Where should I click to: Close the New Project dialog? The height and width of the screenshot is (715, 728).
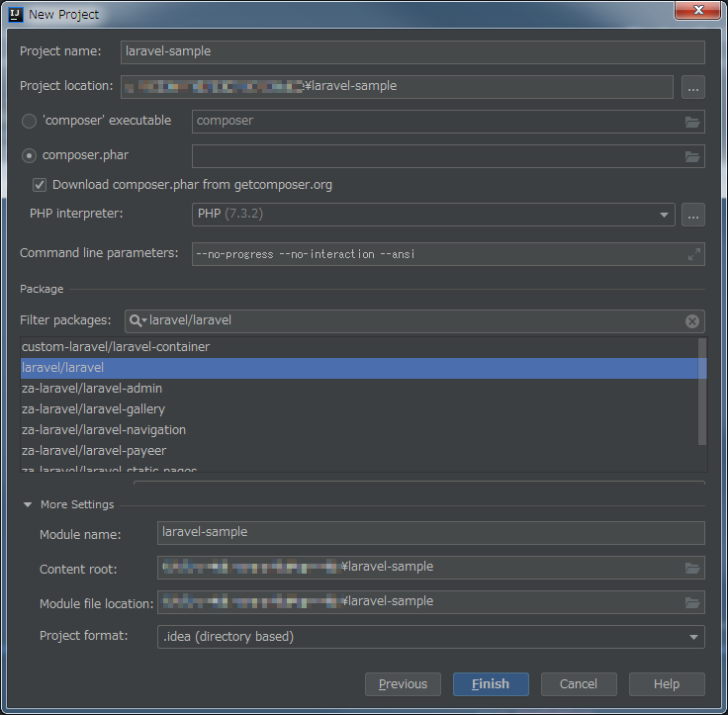point(697,10)
